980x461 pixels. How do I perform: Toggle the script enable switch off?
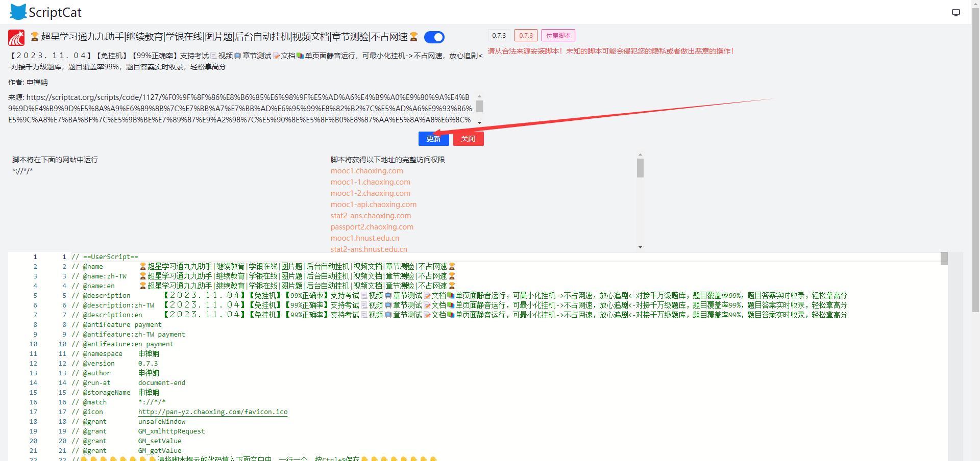click(434, 37)
